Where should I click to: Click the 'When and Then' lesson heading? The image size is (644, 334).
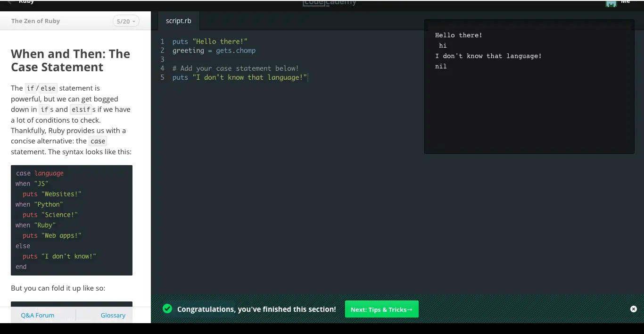pyautogui.click(x=70, y=60)
